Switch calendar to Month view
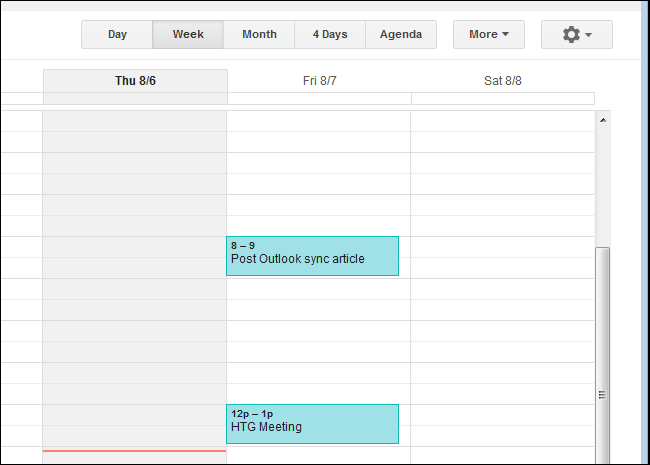Viewport: 650px width, 465px height. tap(259, 35)
